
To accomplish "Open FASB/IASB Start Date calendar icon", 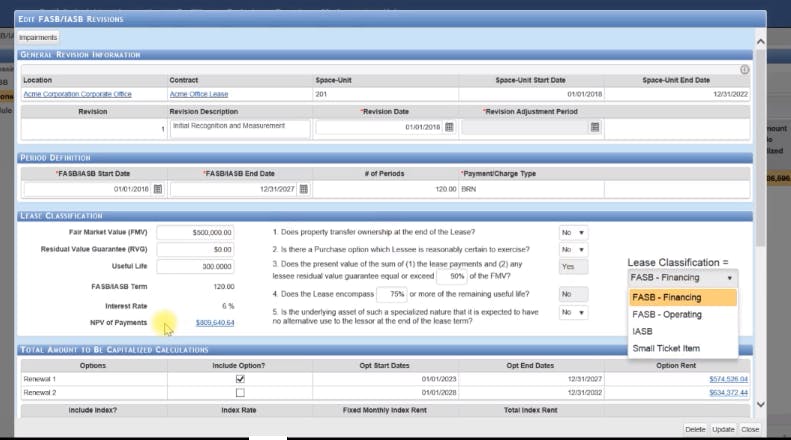I will (x=158, y=189).
